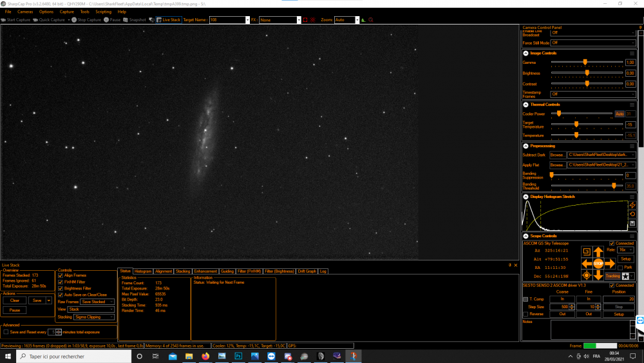
Task: Open the slew Rate 16x dropdown
Action: pos(625,250)
